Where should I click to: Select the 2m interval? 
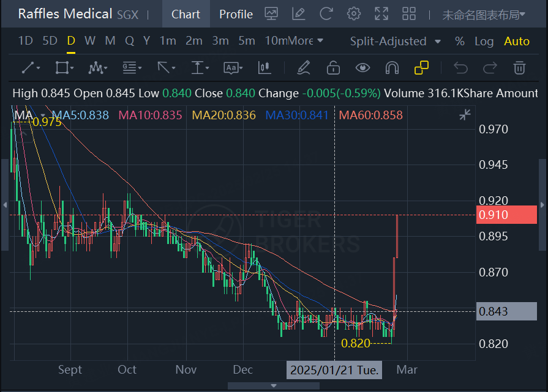[194, 41]
